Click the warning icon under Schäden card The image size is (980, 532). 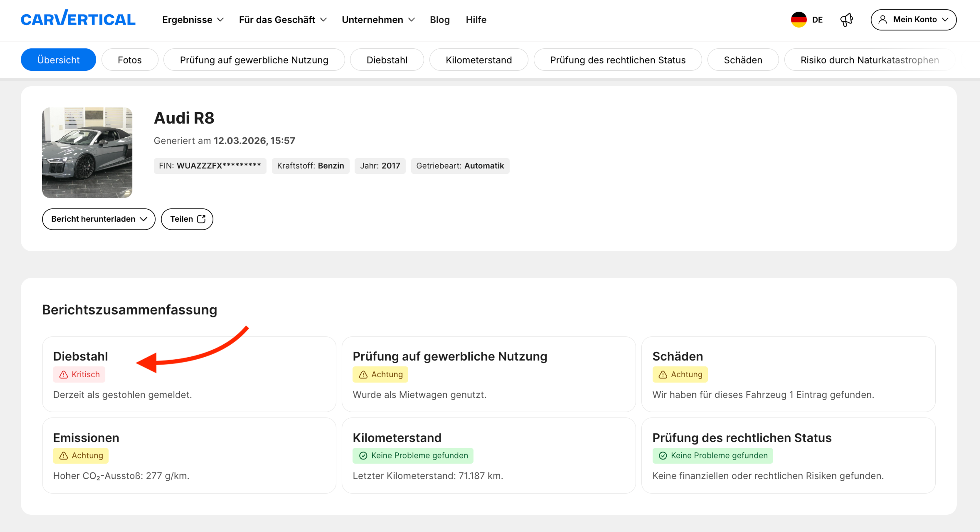(663, 374)
